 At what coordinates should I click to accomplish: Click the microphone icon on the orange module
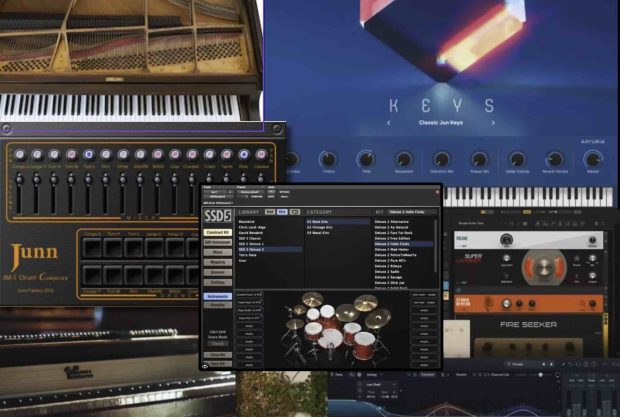click(x=488, y=303)
